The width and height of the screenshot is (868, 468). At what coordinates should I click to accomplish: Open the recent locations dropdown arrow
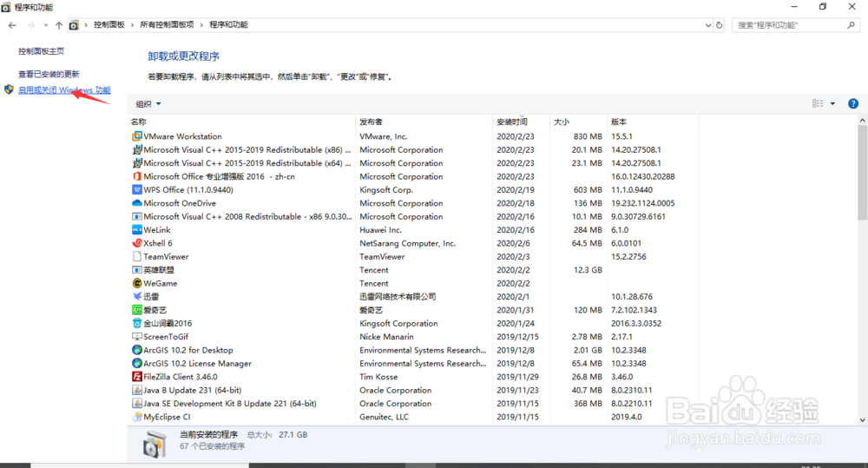coord(45,25)
